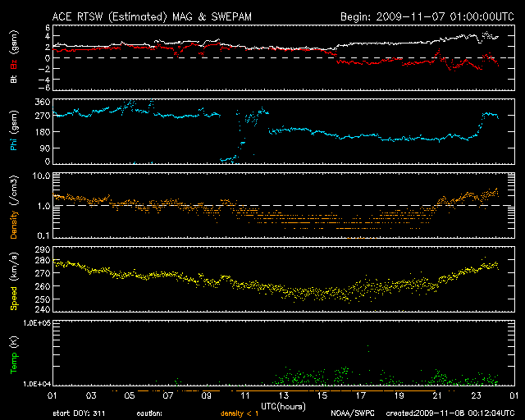Viewport: 525px width, 420px height.
Task: Click the orange 'density < 1' legend text
Action: [240, 413]
